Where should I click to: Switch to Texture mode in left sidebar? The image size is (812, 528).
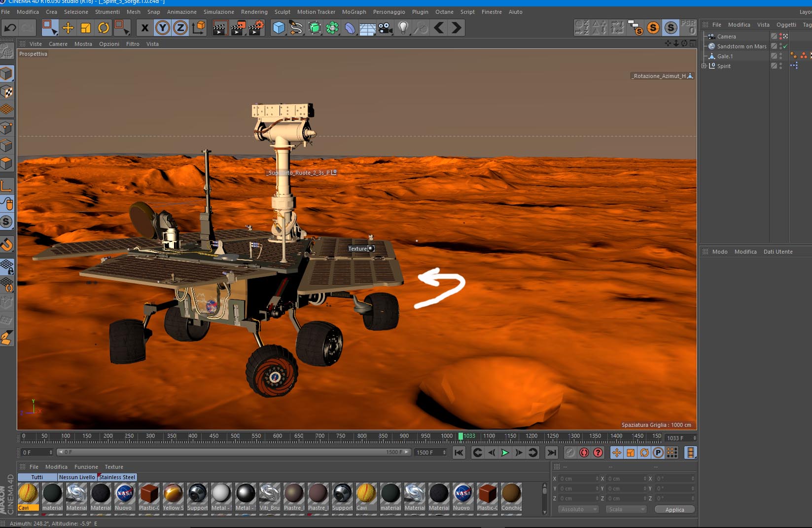pos(6,92)
